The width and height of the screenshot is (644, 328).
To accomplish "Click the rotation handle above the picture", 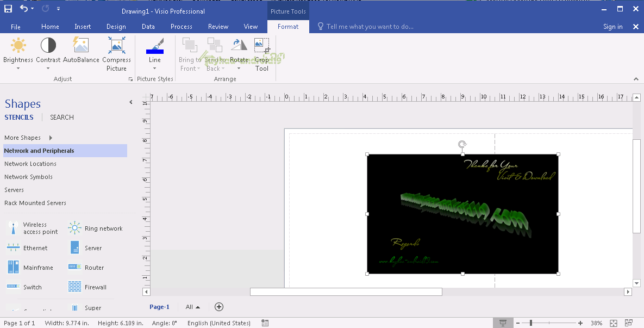I will point(462,144).
